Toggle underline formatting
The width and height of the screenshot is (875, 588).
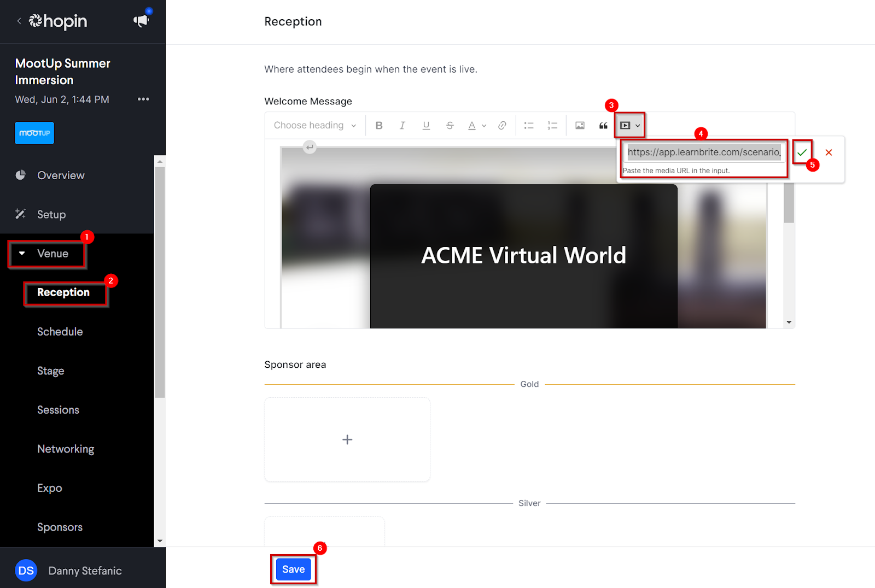426,125
